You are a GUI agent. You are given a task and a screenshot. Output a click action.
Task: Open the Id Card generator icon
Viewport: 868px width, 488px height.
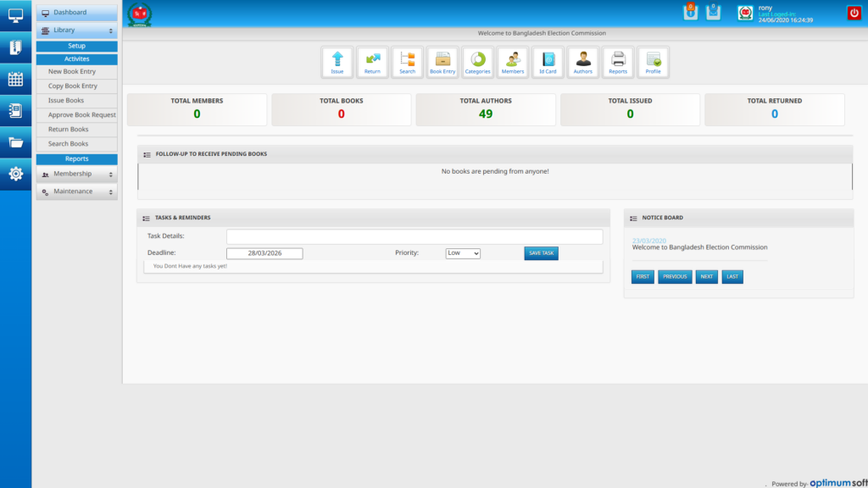[x=548, y=61]
